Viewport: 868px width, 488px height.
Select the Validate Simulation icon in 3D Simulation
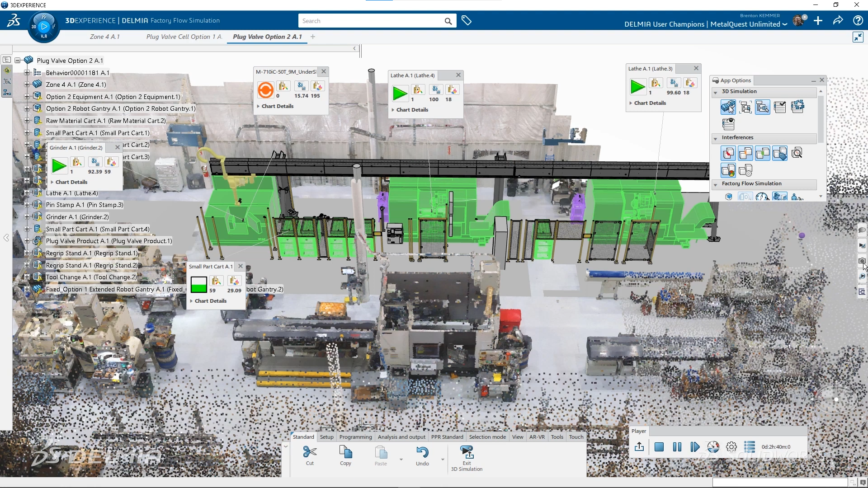(780, 107)
